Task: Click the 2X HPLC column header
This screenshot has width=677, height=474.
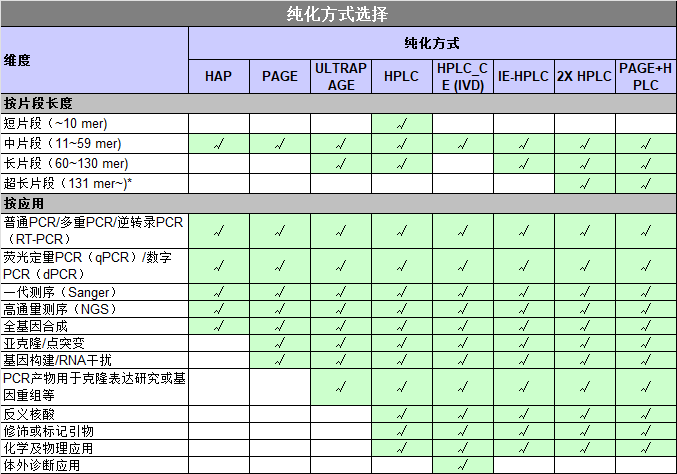Action: click(x=585, y=76)
